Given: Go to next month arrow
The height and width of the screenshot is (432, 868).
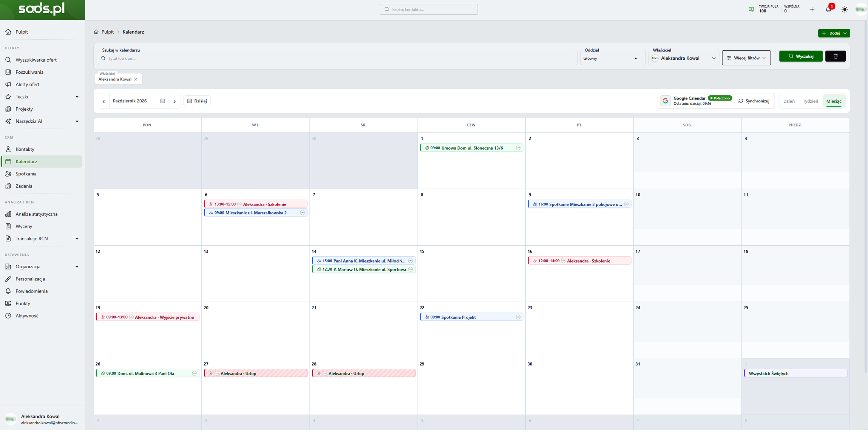Looking at the screenshot, I should click(x=175, y=101).
